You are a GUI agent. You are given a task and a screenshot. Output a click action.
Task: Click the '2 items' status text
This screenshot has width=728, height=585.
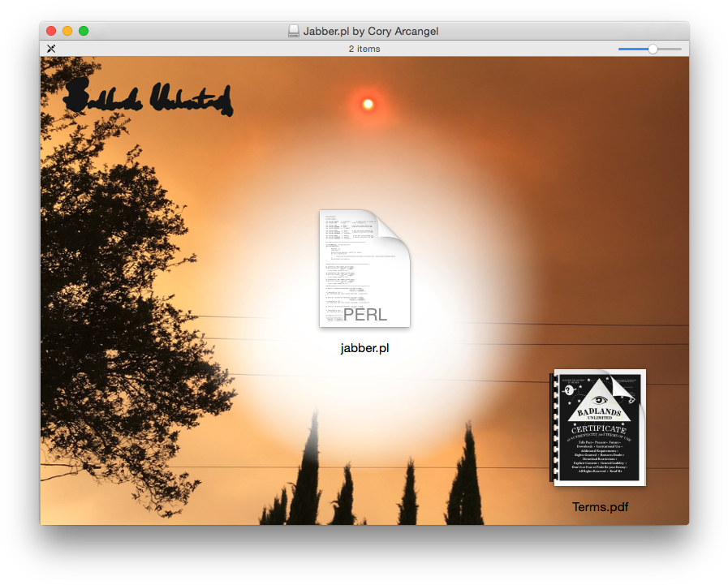click(364, 49)
